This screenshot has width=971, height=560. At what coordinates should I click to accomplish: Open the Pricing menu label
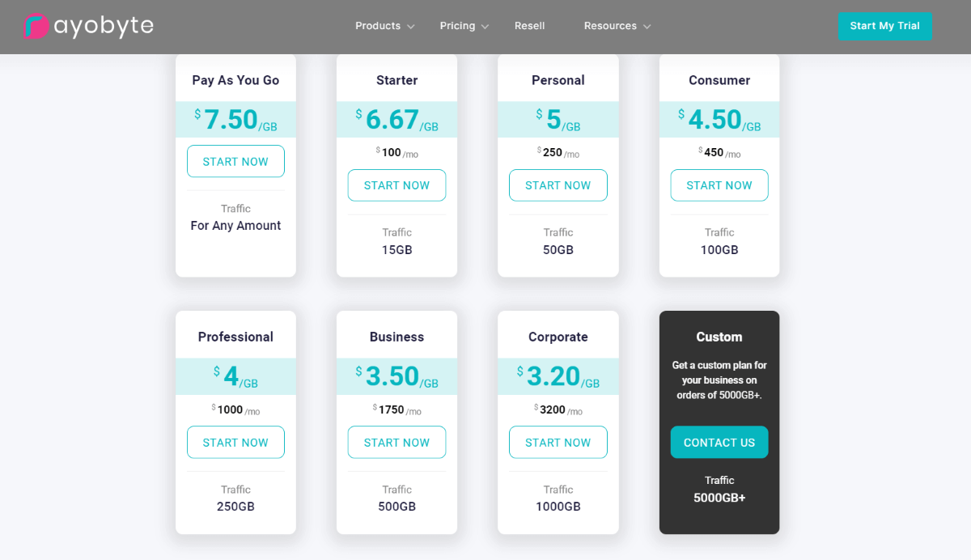click(457, 26)
